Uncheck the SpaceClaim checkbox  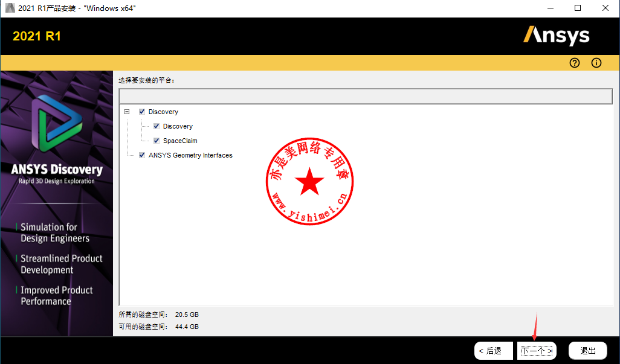(x=157, y=141)
